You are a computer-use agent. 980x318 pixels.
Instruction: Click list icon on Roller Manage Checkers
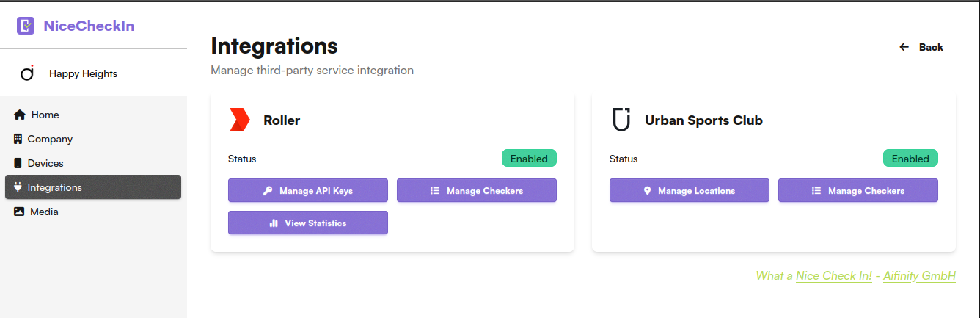[434, 191]
